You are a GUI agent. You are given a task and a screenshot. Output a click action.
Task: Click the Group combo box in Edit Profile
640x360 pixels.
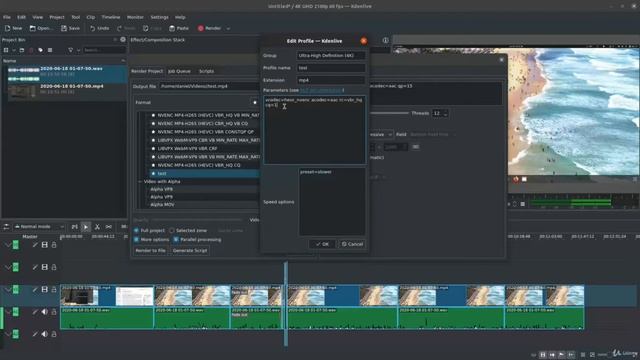tap(331, 56)
